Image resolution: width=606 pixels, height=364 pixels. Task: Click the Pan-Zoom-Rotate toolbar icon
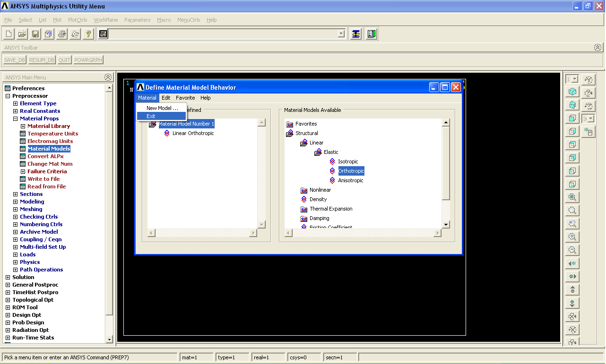point(48,34)
